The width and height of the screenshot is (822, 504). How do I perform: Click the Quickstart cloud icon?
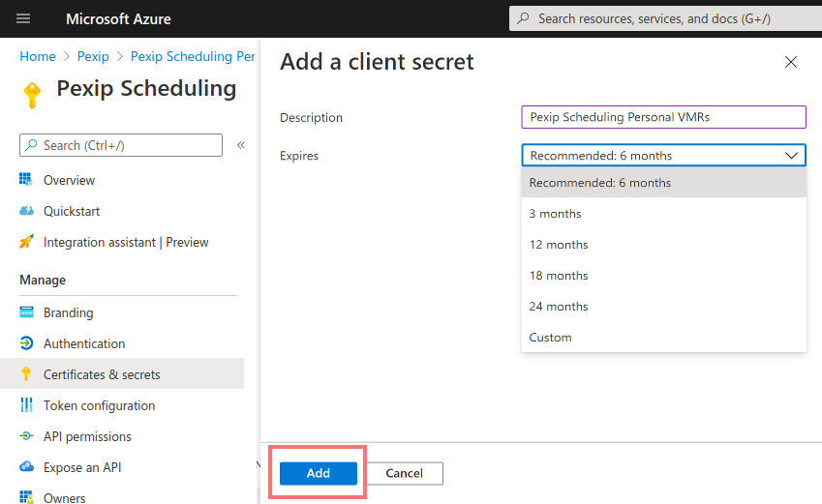26,211
